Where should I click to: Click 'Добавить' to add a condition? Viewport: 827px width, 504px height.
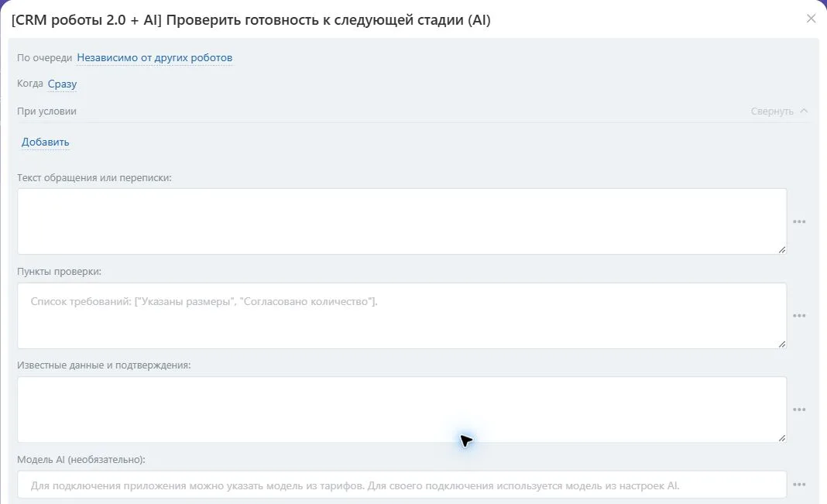46,142
